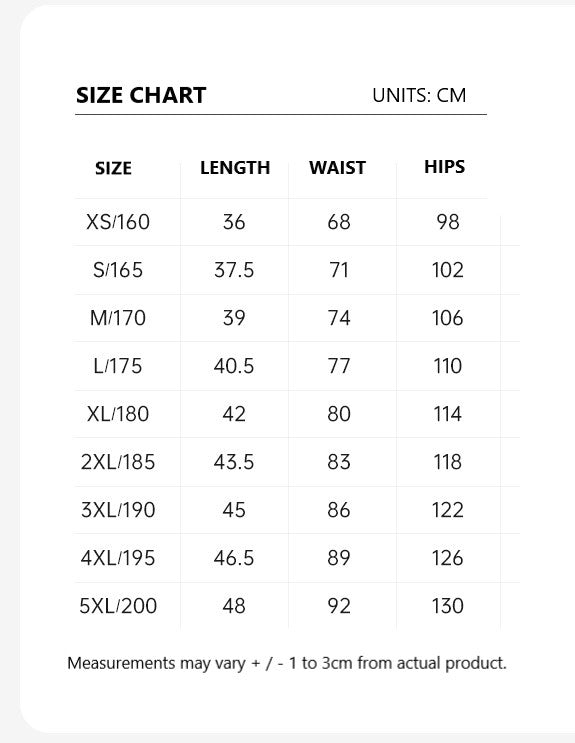This screenshot has width=575, height=743.
Task: Click the measurements may vary note
Action: pos(287,663)
